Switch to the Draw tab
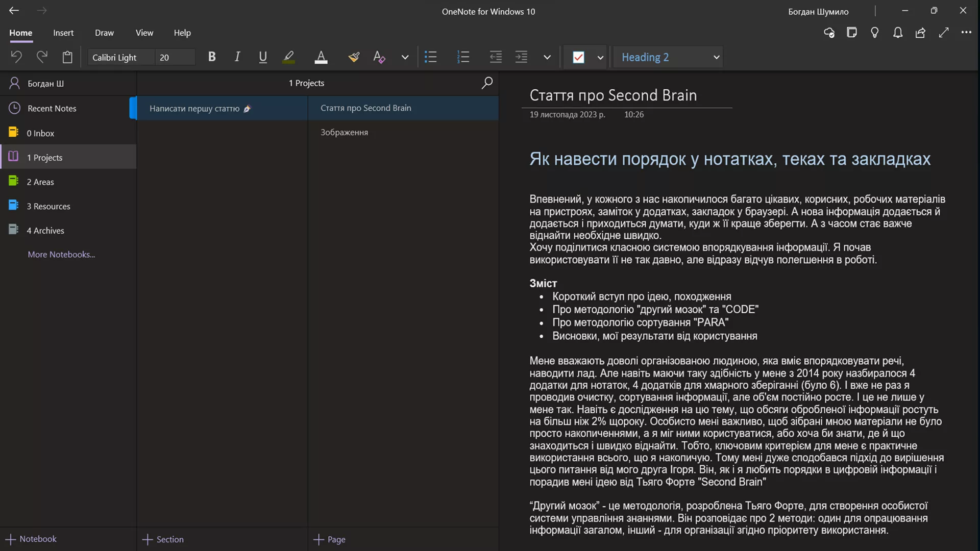Screen dimensions: 980x551 point(104,32)
